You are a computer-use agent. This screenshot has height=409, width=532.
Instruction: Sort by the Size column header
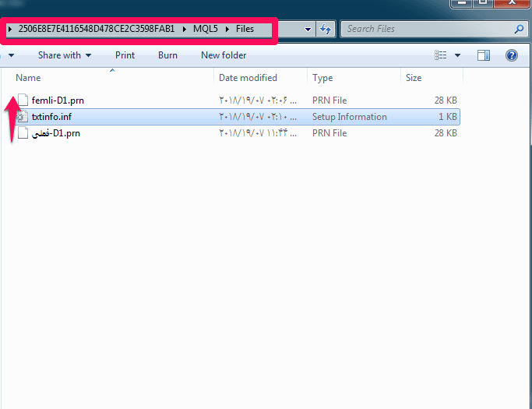pyautogui.click(x=414, y=78)
